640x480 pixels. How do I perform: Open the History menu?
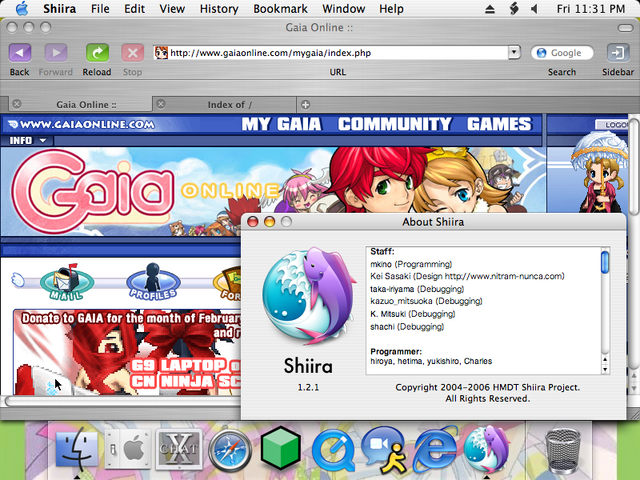[x=219, y=9]
